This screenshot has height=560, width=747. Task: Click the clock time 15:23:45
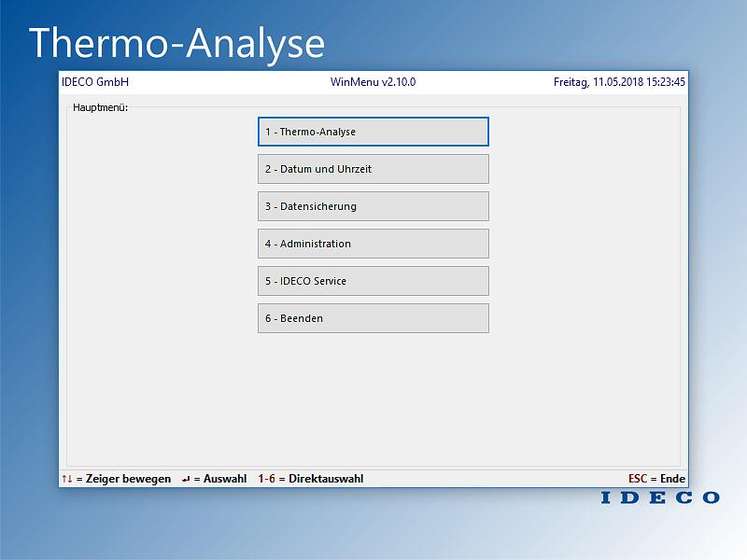(x=664, y=82)
